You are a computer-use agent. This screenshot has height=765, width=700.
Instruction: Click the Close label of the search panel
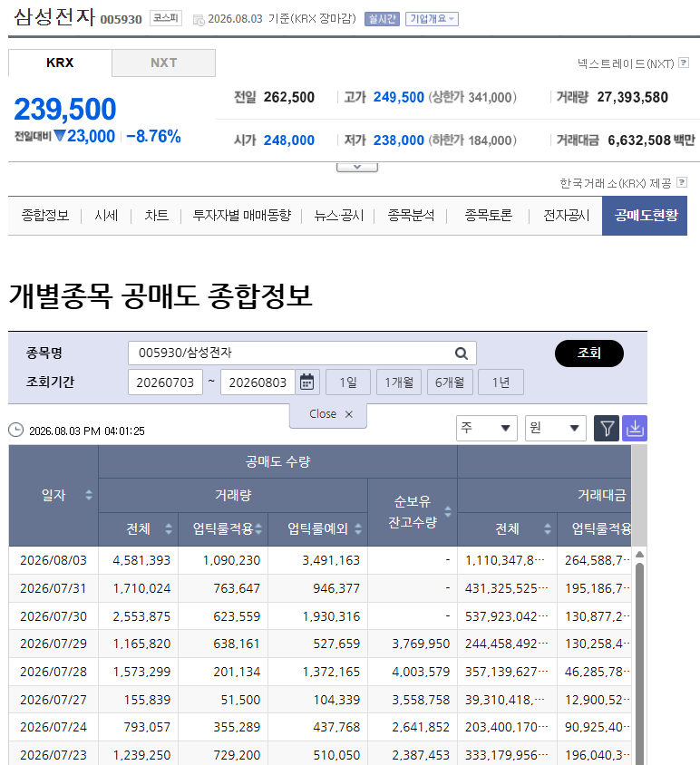coord(323,413)
